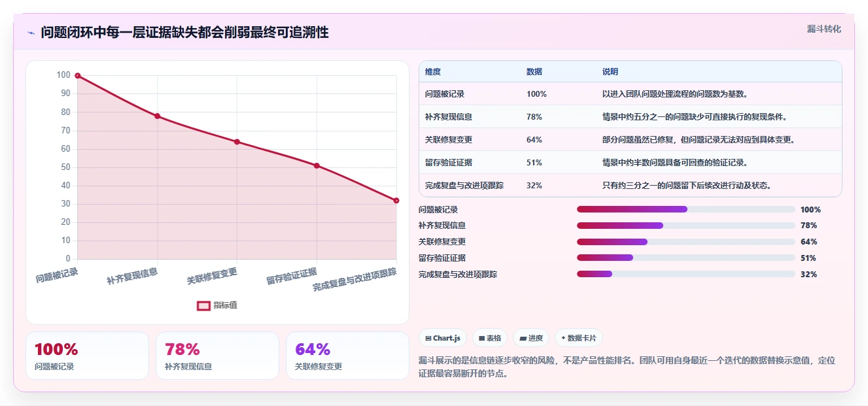The height and width of the screenshot is (406, 868).
Task: Click the x-axis label 补齐复现信息 on chart
Action: pyautogui.click(x=133, y=277)
